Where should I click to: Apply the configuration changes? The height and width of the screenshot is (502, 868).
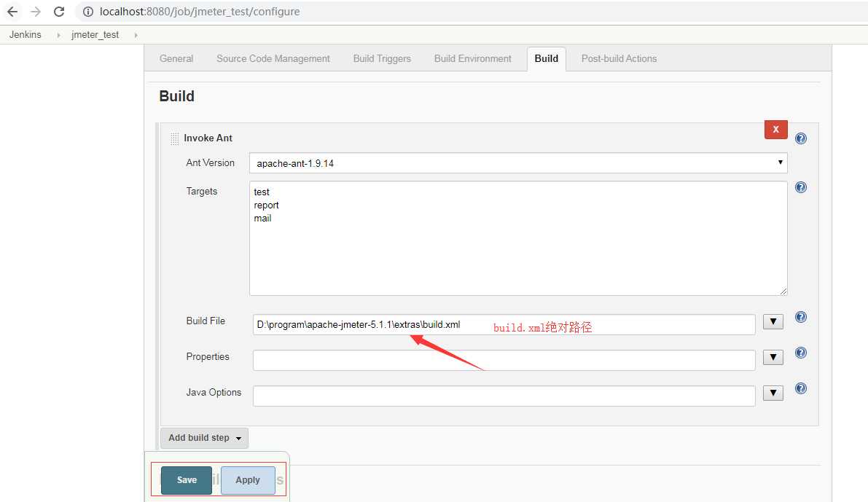(x=248, y=480)
